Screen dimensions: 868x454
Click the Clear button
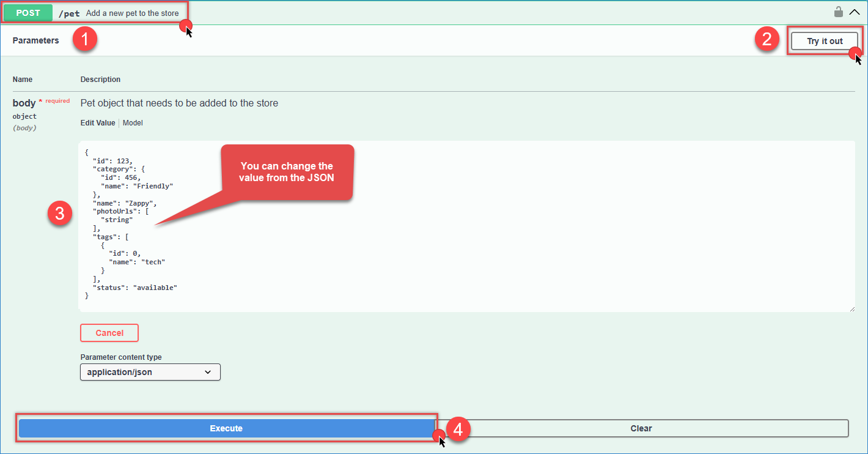(641, 428)
